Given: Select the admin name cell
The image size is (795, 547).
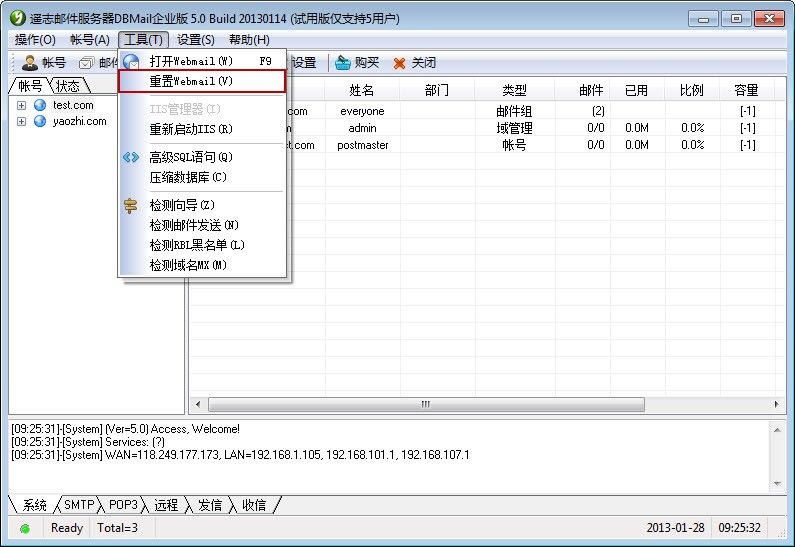Looking at the screenshot, I should point(362,128).
